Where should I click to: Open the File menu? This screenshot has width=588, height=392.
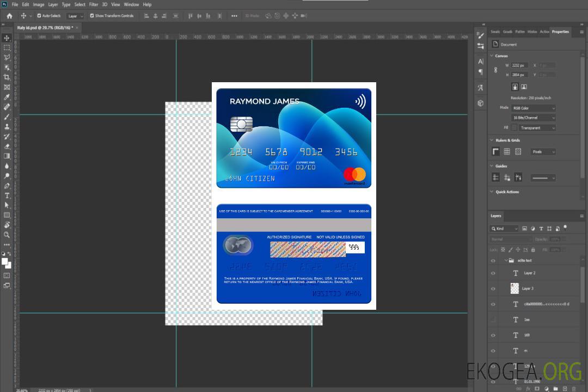pos(15,4)
